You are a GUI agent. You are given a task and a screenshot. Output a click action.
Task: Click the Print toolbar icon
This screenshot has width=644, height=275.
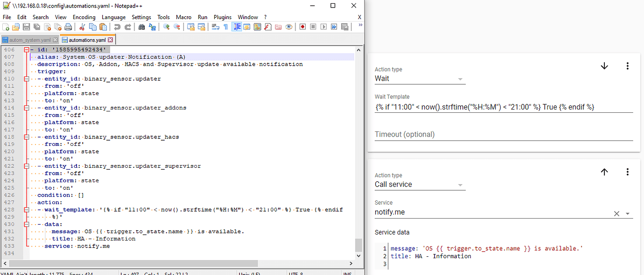(x=68, y=27)
